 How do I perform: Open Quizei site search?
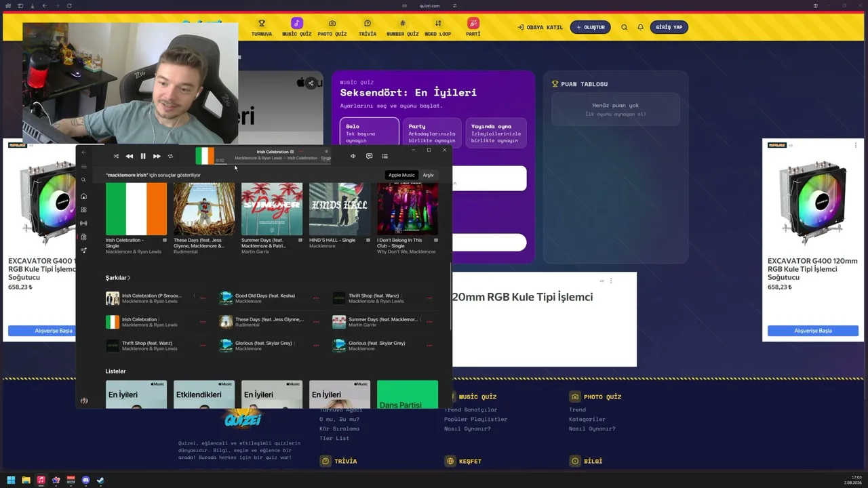[625, 27]
